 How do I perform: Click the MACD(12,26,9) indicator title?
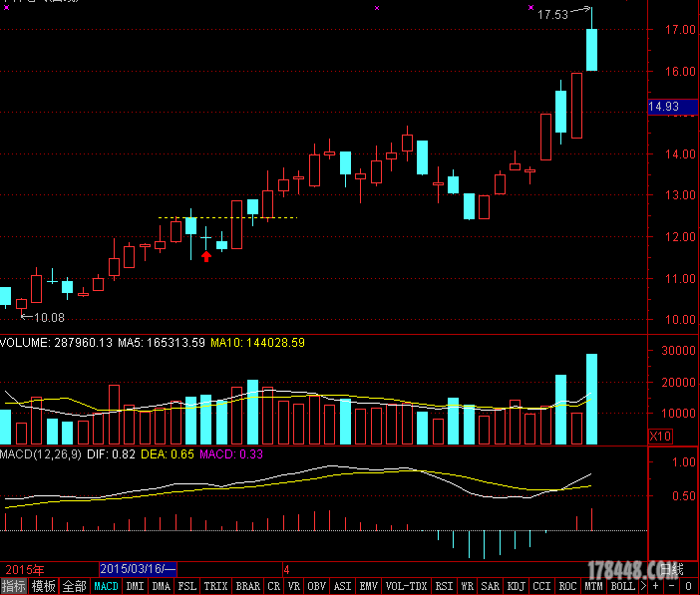pyautogui.click(x=41, y=454)
